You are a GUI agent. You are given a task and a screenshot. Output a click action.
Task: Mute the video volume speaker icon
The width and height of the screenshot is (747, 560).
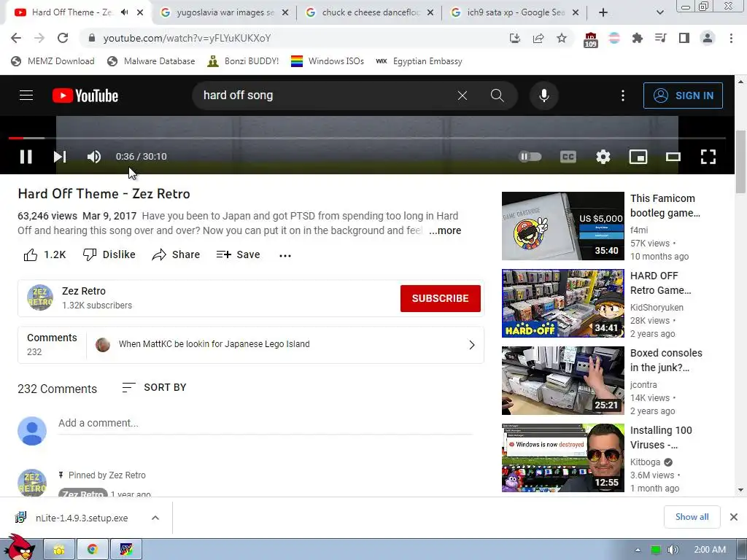pos(94,157)
